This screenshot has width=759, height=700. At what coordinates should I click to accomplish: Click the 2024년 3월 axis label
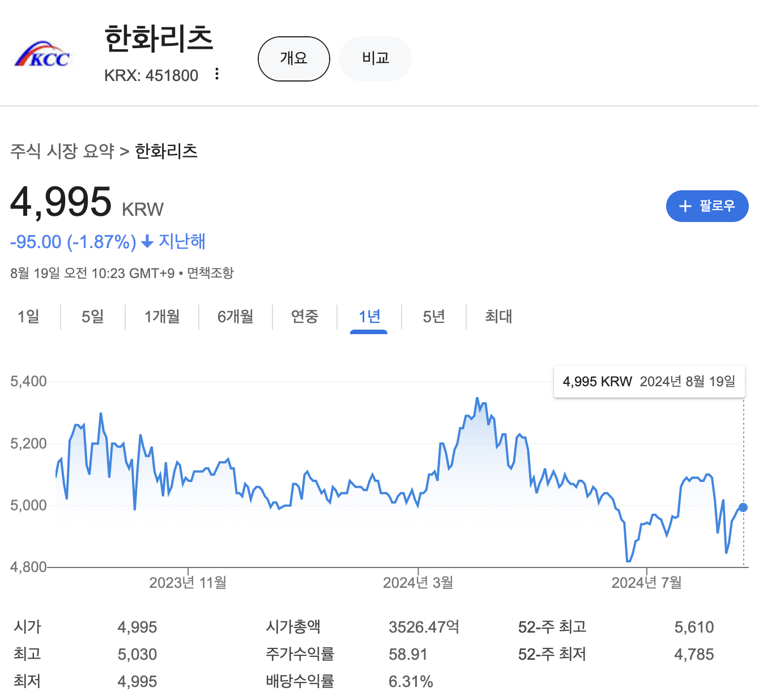point(418,583)
